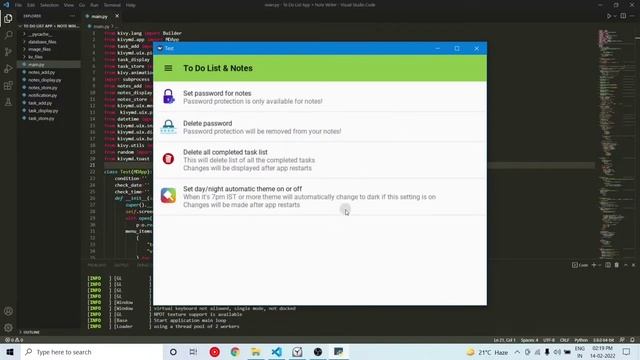Open notes_add.py in Explorer
640x360 pixels.
pyautogui.click(x=41, y=72)
